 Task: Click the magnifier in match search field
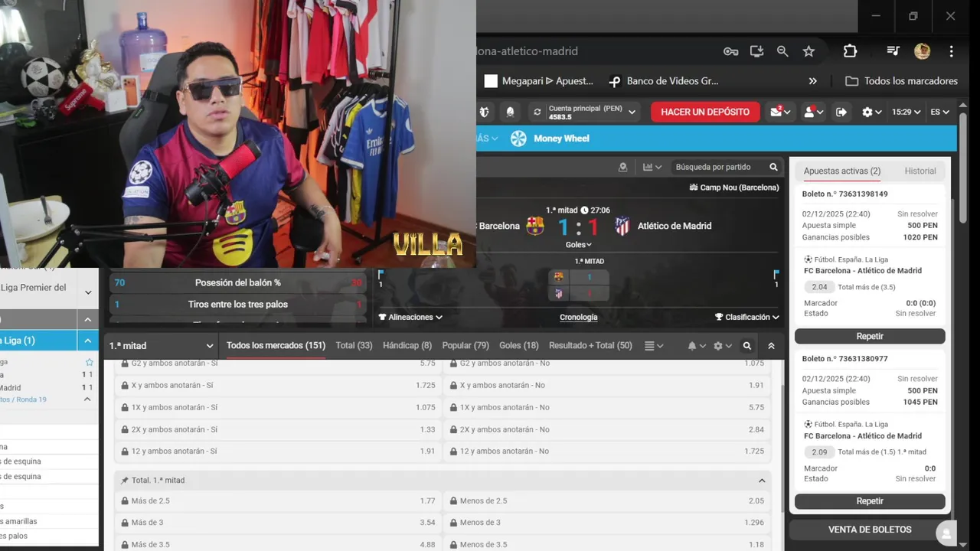(x=773, y=167)
